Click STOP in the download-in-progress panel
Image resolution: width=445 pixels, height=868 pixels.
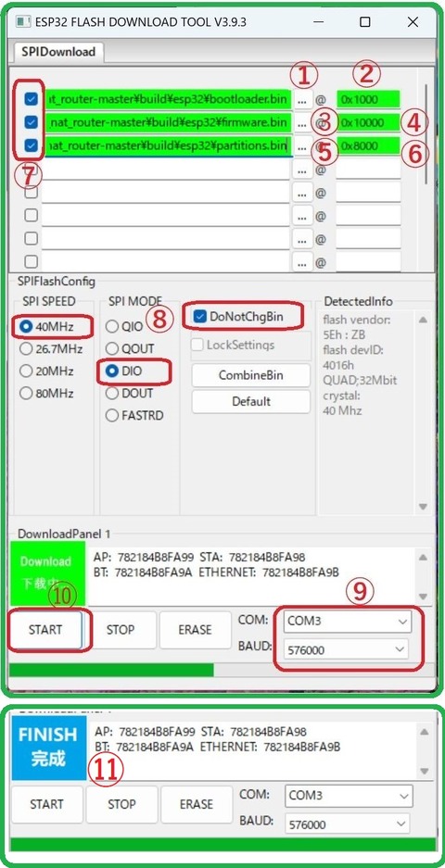121,630
